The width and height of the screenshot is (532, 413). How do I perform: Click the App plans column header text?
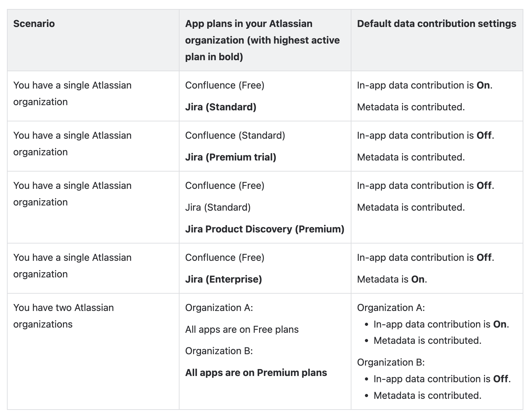point(263,40)
